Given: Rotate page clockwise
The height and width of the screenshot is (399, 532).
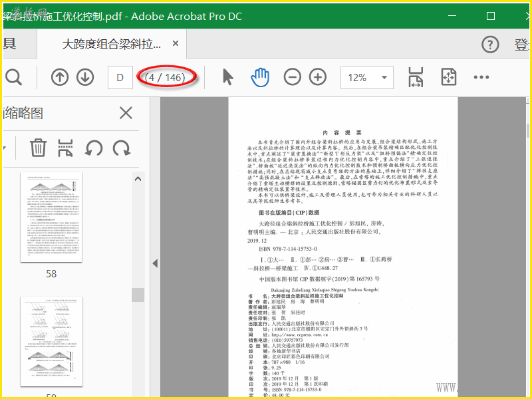Looking at the screenshot, I should pyautogui.click(x=122, y=148).
